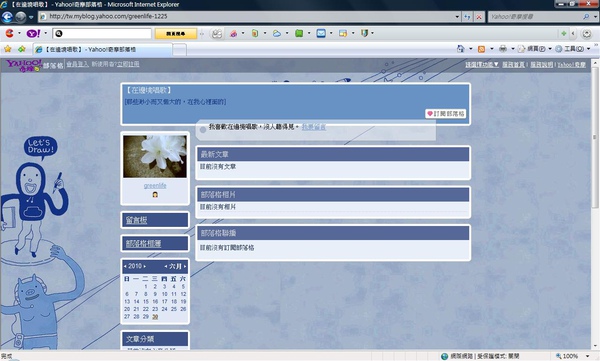
Task: Click the 網際網路 security zone status
Action: click(480, 356)
